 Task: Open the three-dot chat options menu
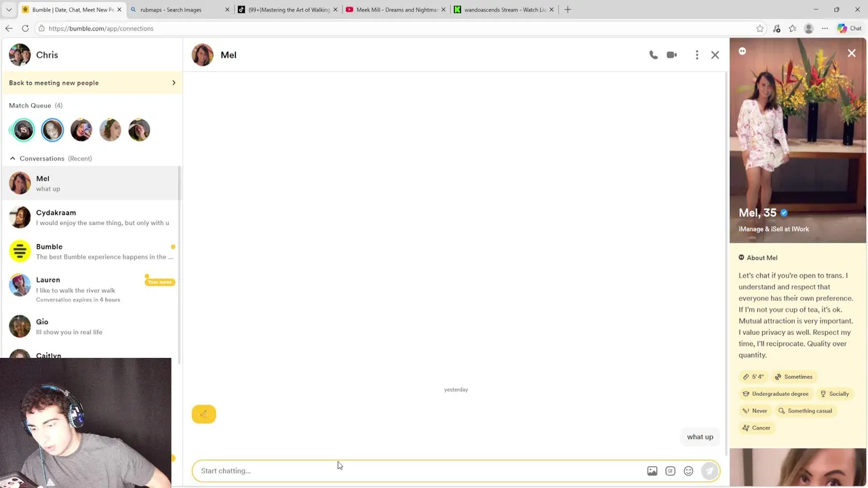(696, 55)
